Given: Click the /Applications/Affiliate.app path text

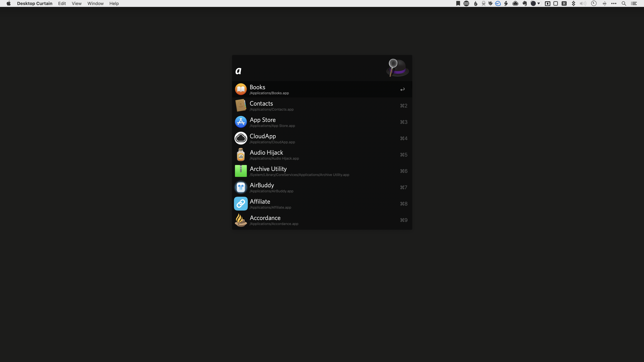Looking at the screenshot, I should point(270,208).
